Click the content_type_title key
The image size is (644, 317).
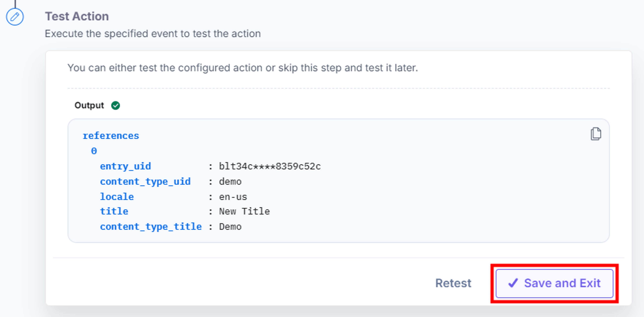(x=151, y=227)
